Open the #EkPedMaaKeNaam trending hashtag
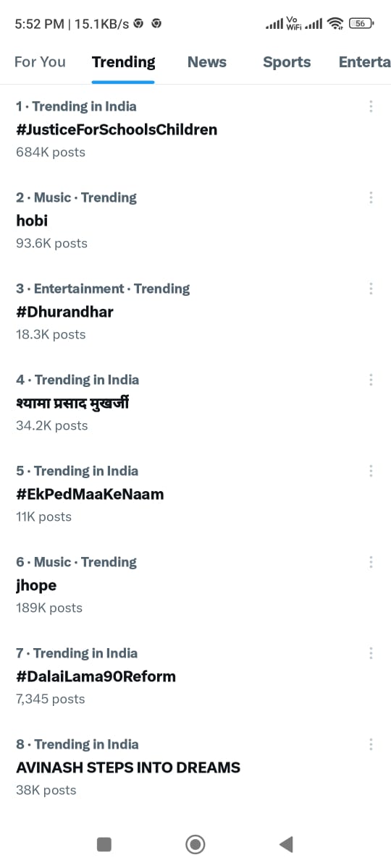Screen dimensions: 391x868 [90, 494]
